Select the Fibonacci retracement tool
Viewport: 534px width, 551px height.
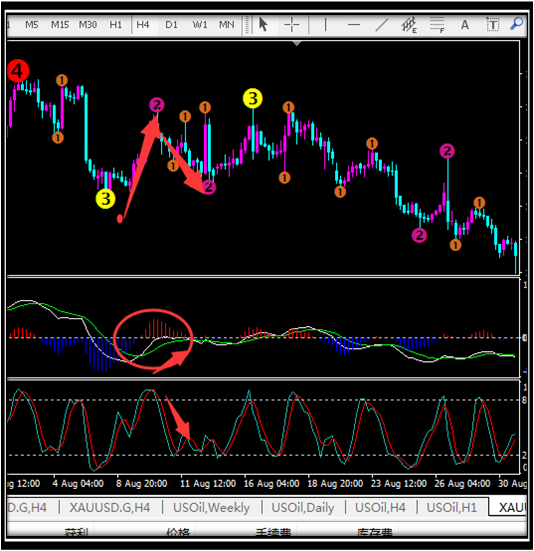[x=437, y=25]
